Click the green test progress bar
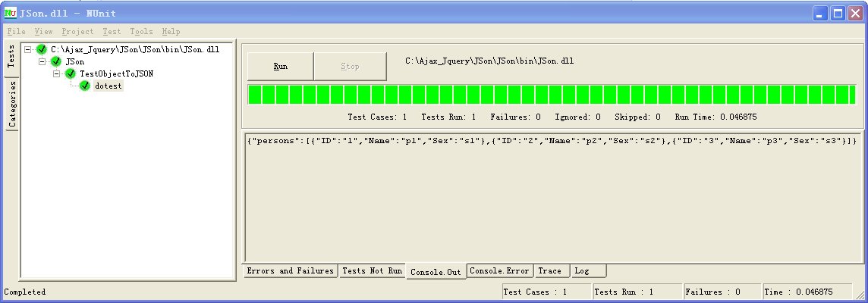The height and width of the screenshot is (303, 868). 552,95
